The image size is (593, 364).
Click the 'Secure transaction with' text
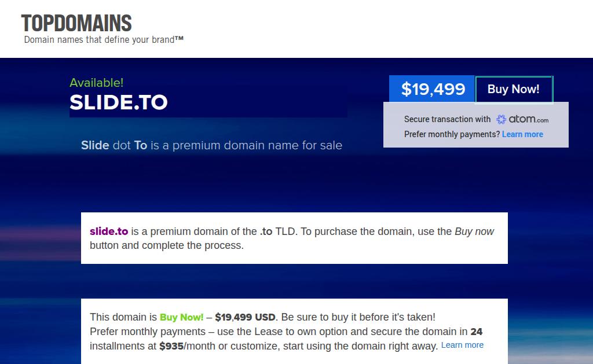(x=447, y=119)
